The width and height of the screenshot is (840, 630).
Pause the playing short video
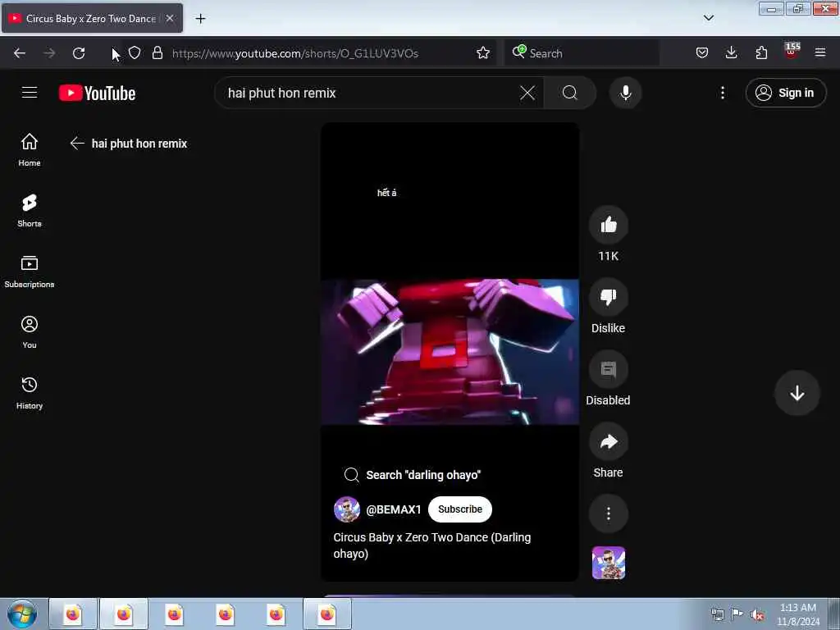click(x=450, y=351)
